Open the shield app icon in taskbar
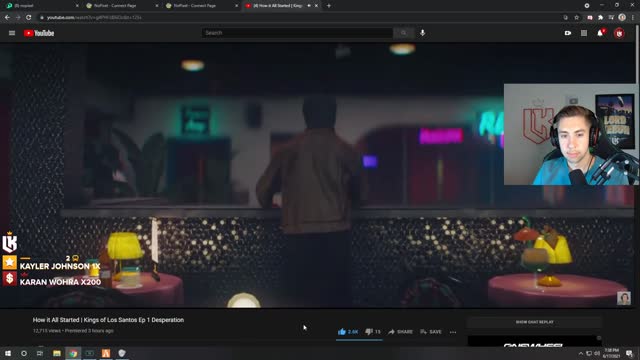 pyautogui.click(x=122, y=353)
